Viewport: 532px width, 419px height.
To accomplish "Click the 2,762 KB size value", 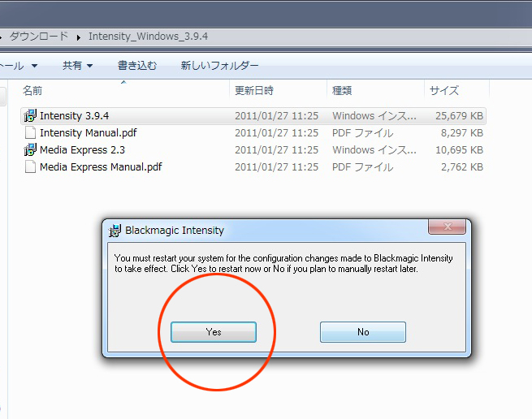I will coord(462,167).
